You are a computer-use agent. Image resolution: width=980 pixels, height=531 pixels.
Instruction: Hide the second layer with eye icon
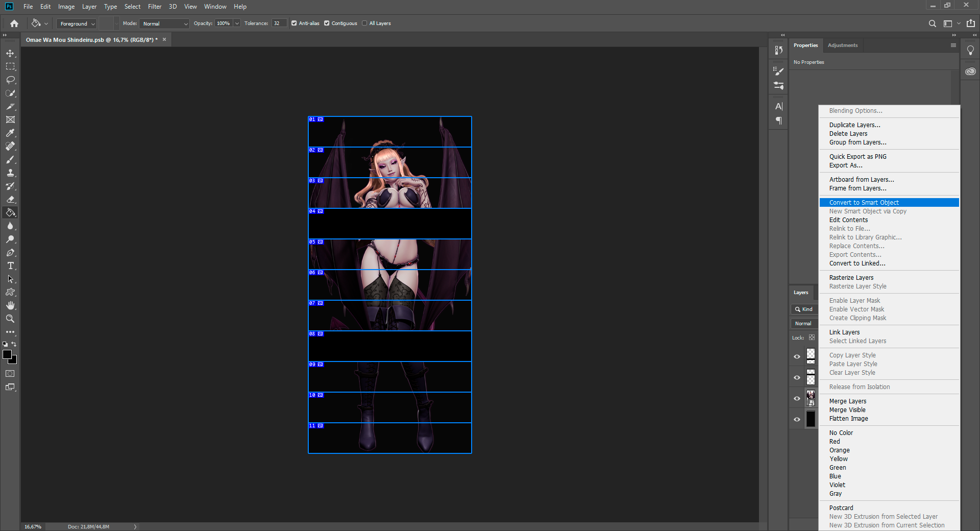tap(797, 377)
